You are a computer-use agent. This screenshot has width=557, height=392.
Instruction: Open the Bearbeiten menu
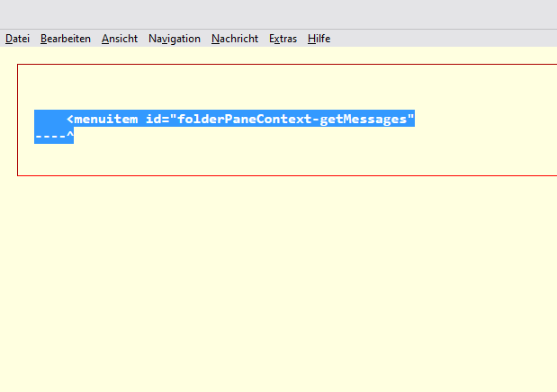pos(66,39)
